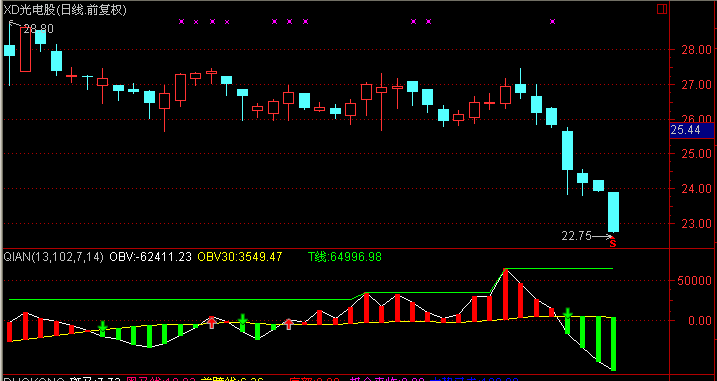Select the yellow OBV30:3549.47 label
717x381 pixels.
coord(240,257)
